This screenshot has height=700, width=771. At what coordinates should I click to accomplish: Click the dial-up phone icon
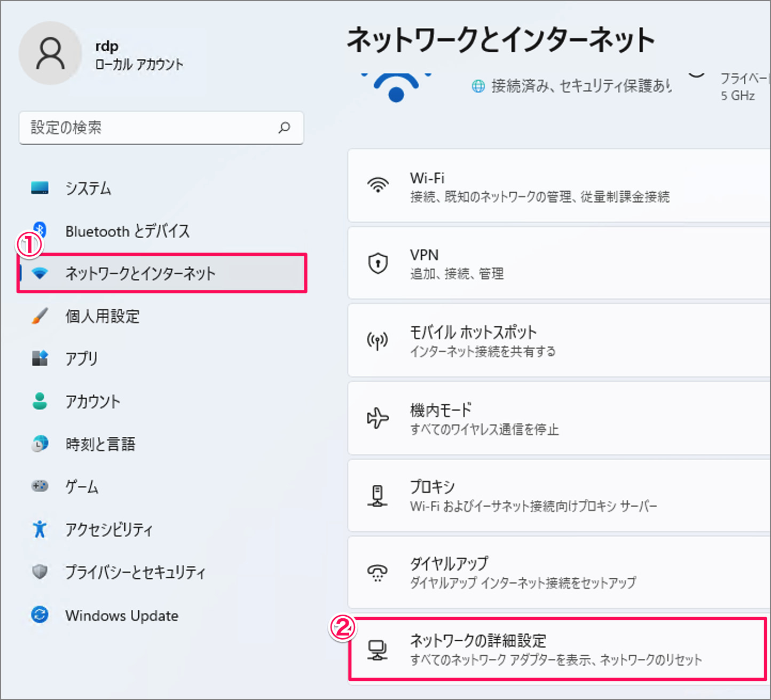tap(378, 572)
